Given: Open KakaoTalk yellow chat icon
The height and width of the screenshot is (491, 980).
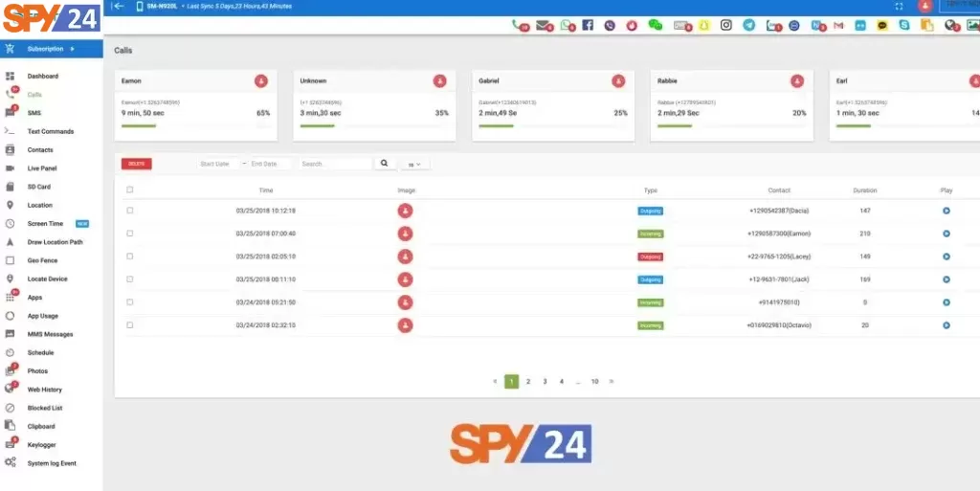Looking at the screenshot, I should (881, 26).
